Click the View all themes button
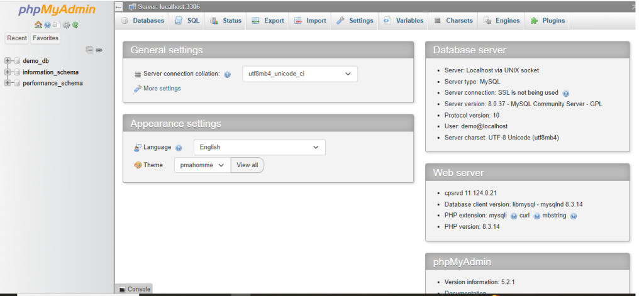This screenshot has height=296, width=644. pos(247,165)
